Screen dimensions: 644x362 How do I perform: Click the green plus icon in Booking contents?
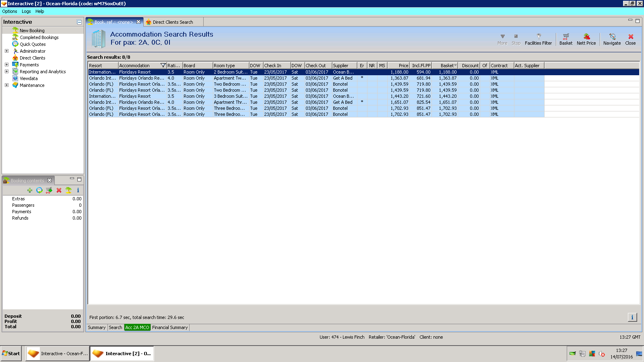[30, 190]
